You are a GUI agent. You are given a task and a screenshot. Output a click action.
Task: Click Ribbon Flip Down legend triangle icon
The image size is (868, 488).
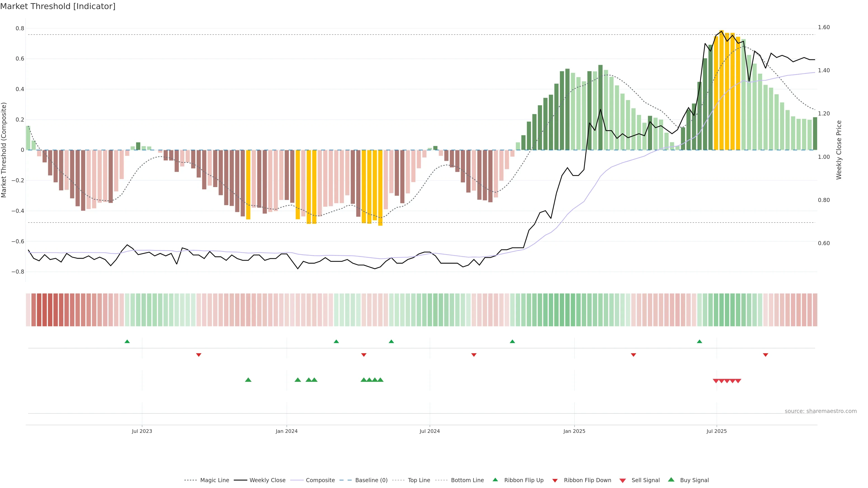click(x=555, y=481)
